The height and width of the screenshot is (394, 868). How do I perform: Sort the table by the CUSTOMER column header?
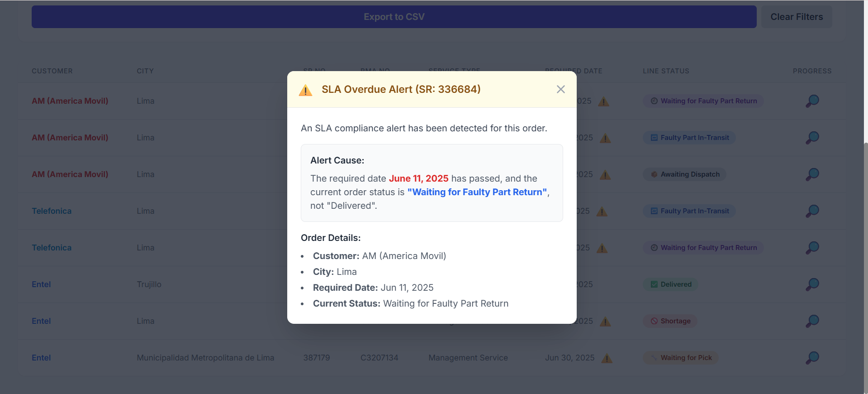[x=52, y=71]
